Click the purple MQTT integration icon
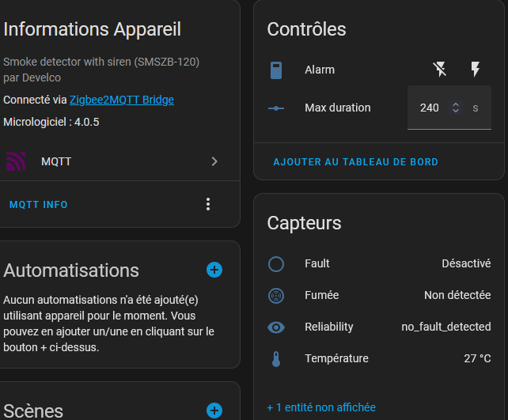Image resolution: width=508 pixels, height=420 pixels. pyautogui.click(x=16, y=161)
